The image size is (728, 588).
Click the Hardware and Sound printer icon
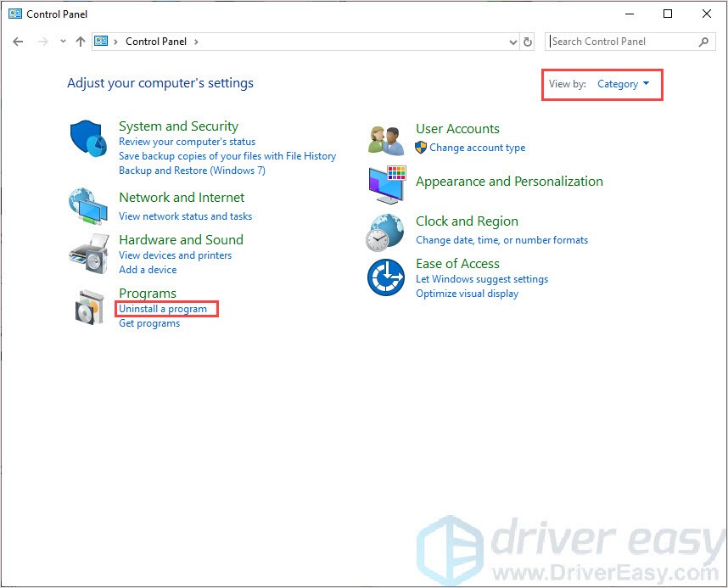coord(88,250)
